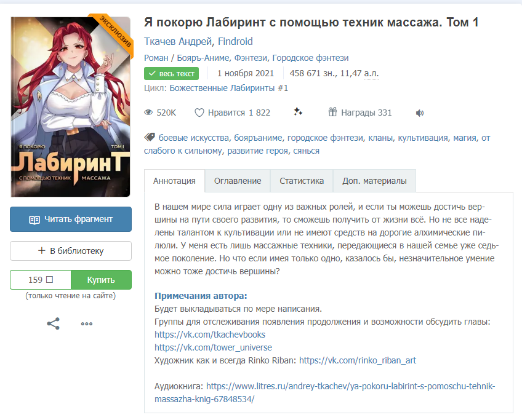This screenshot has width=522, height=420.
Task: Click the боевые искусства tag
Action: [194, 138]
